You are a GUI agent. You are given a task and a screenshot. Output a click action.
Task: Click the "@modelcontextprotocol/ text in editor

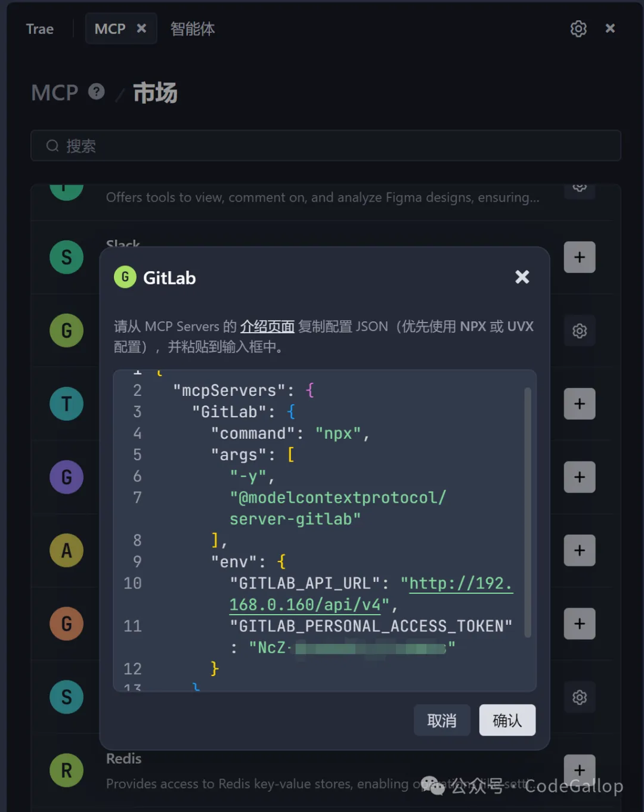coord(338,498)
